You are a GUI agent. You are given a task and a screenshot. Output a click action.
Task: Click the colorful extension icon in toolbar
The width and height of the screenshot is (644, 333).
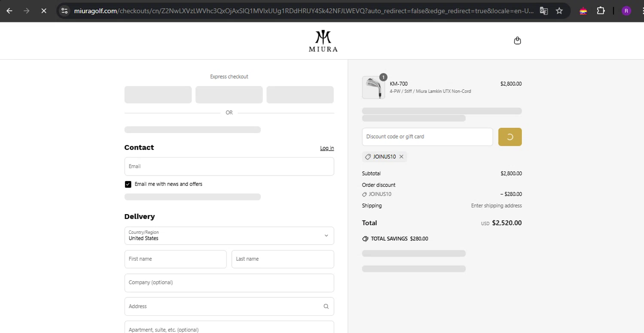click(583, 11)
